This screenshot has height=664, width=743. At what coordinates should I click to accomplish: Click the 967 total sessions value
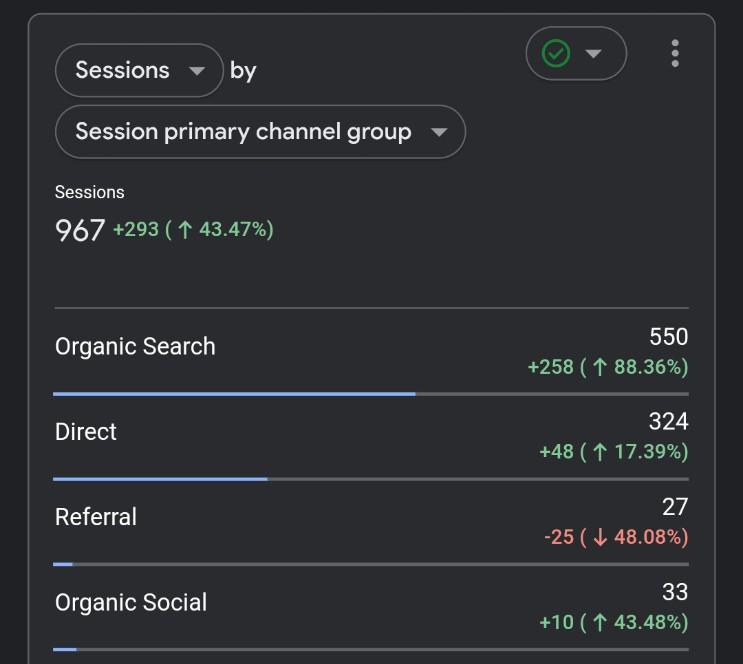click(x=80, y=230)
